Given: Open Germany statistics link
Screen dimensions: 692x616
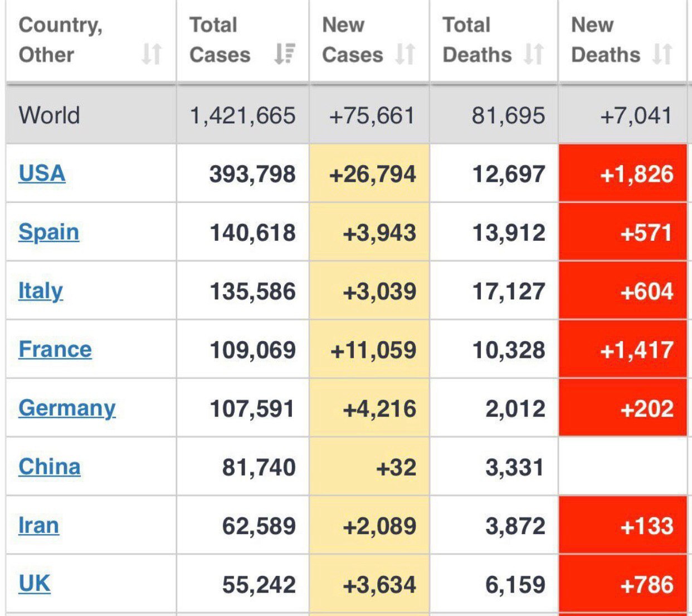Looking at the screenshot, I should click(67, 408).
